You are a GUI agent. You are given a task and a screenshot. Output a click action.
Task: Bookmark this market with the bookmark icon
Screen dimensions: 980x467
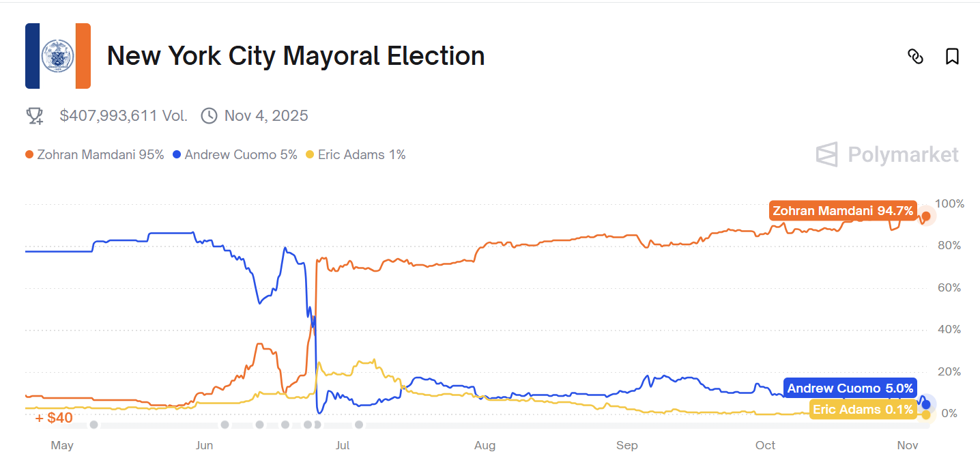tap(952, 57)
